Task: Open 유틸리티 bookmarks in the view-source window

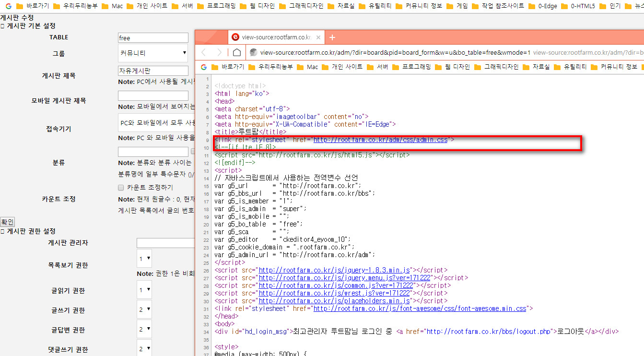Action: point(570,67)
